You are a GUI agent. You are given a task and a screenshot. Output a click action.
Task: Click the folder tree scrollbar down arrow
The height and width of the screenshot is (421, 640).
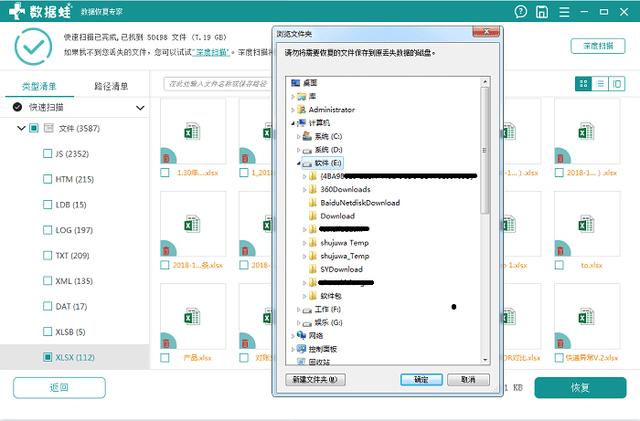coord(485,359)
